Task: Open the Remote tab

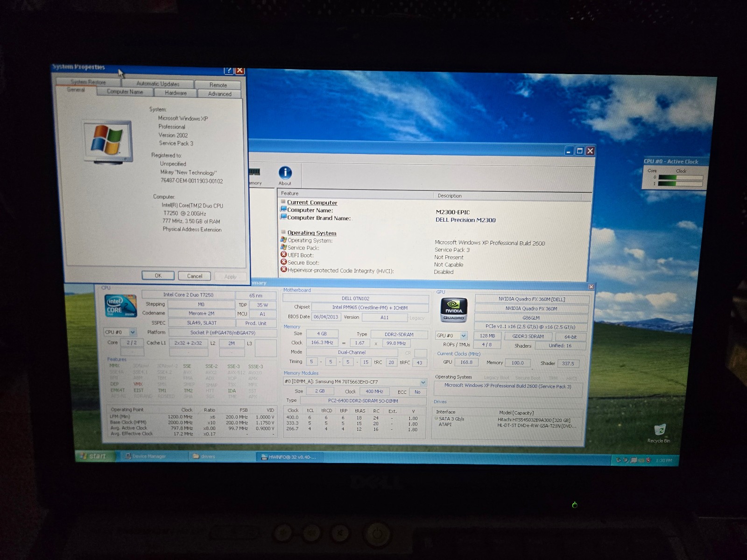Action: coord(218,85)
